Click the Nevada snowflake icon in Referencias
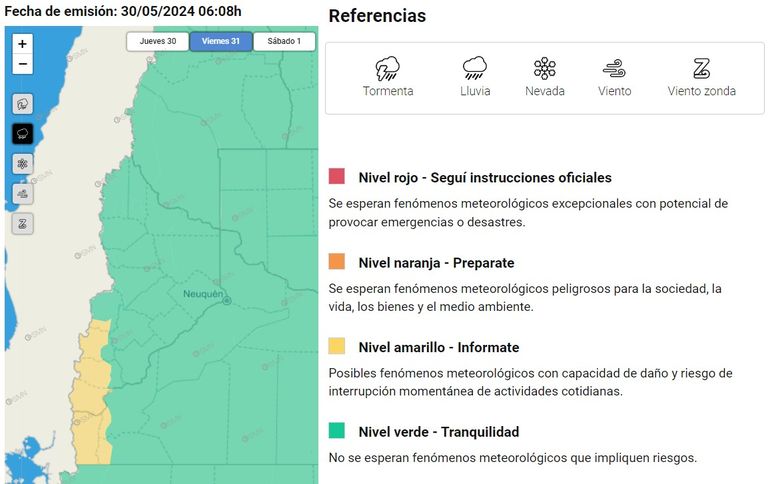770x484 pixels. [544, 69]
